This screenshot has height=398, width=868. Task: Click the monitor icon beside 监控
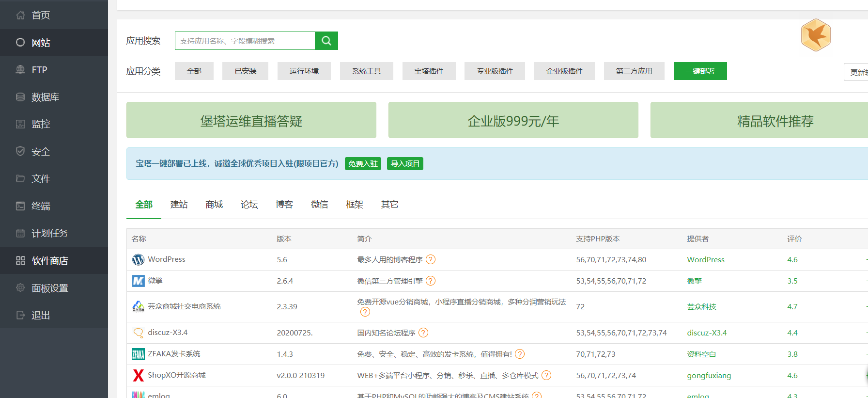(20, 124)
